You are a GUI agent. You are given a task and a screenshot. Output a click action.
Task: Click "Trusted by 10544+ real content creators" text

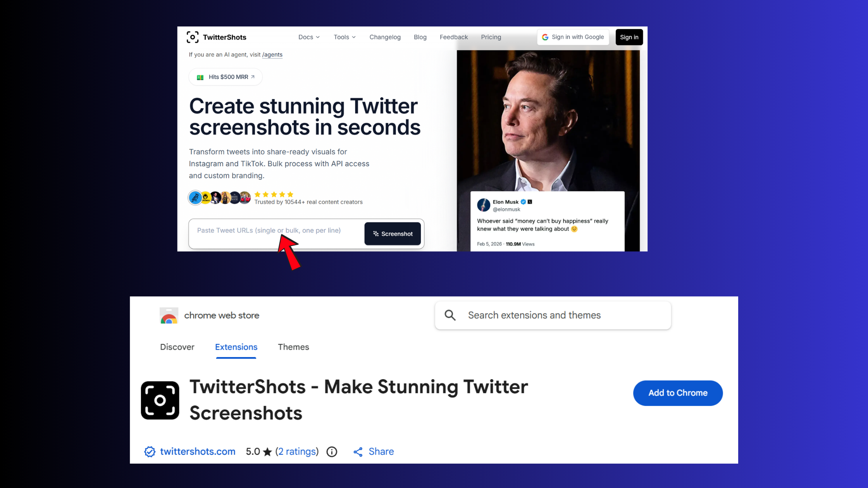(308, 202)
